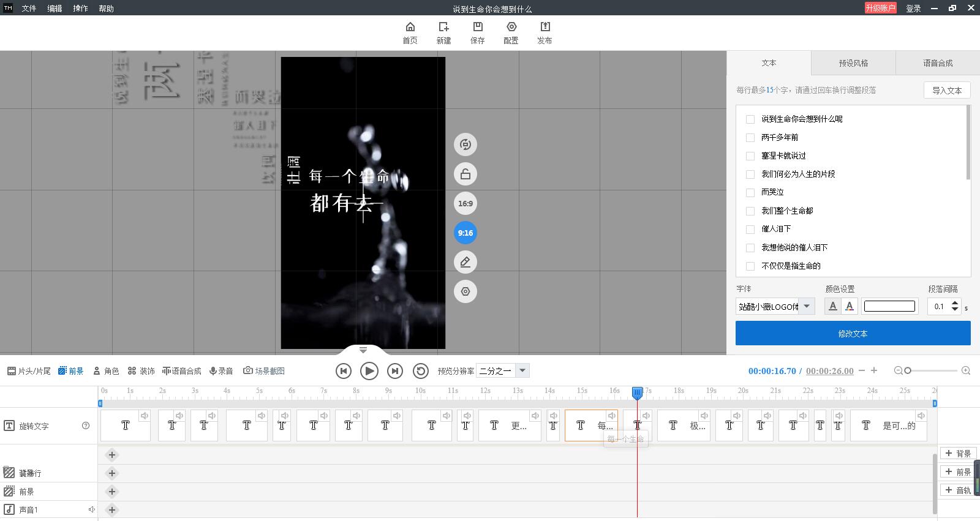
Task: Select the 而哭泣 checkbox
Action: click(x=750, y=192)
